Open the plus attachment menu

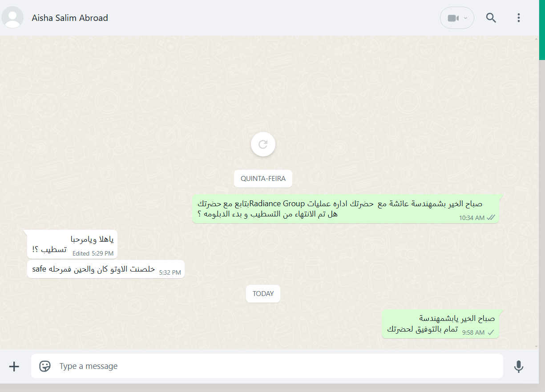click(14, 366)
